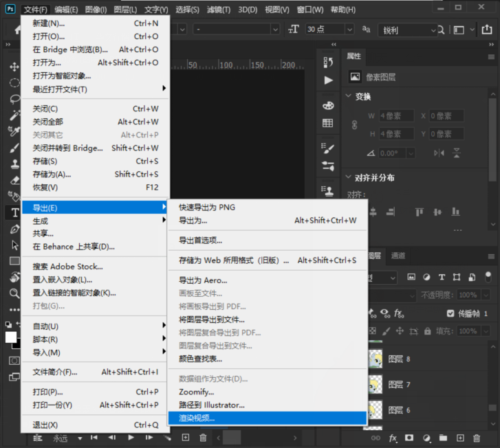Open the 编辑(E) menu
The height and width of the screenshot is (448, 500).
pos(66,10)
